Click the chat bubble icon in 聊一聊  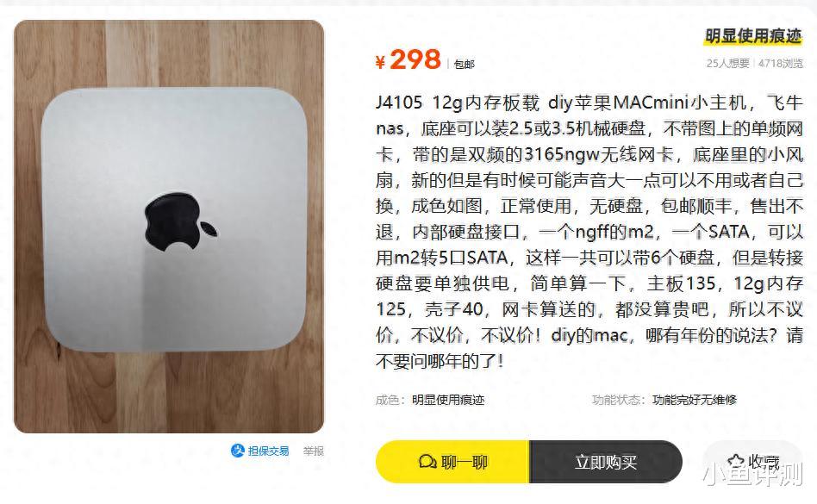click(427, 462)
